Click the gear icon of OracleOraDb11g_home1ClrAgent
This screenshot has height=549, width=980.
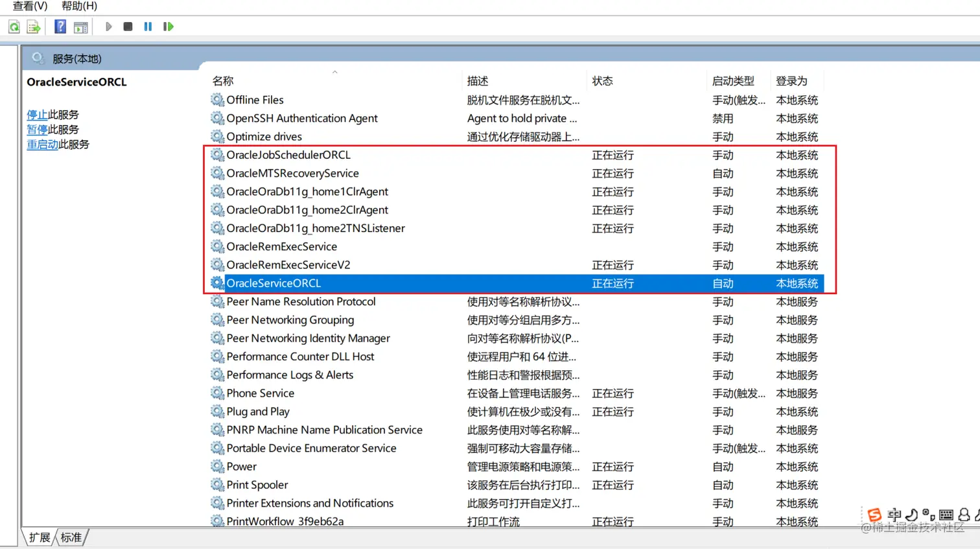pyautogui.click(x=217, y=191)
